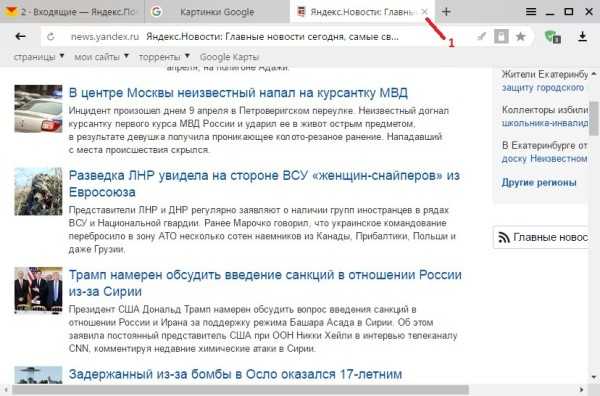
Task: Open the Другие регионы link
Action: coord(539,183)
